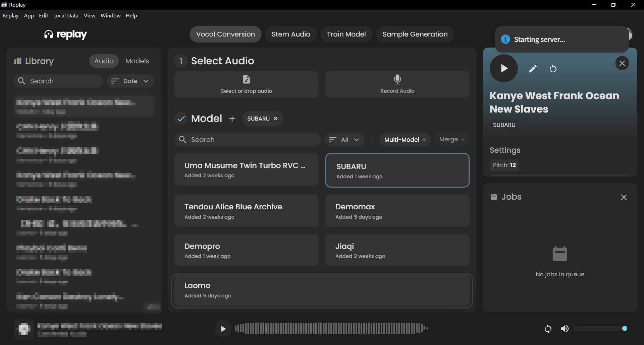Screen dimensions: 644x345
Task: Click the Library bars icon
Action: pos(17,61)
